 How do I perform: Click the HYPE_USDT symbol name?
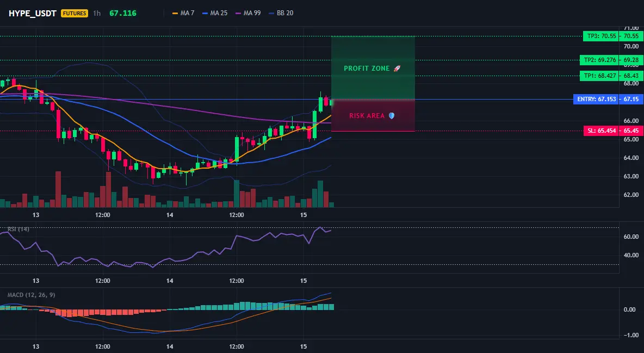[x=33, y=13]
